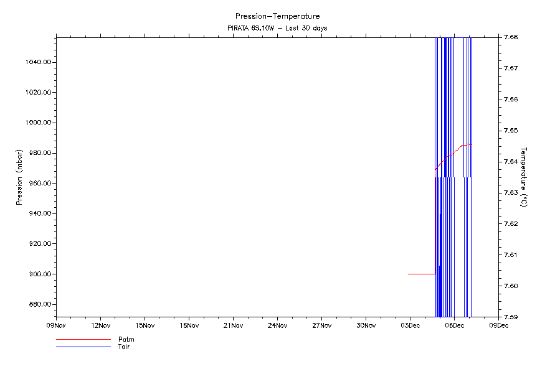
Task: Click the Pression (mbar) axis label
Action: [19, 177]
